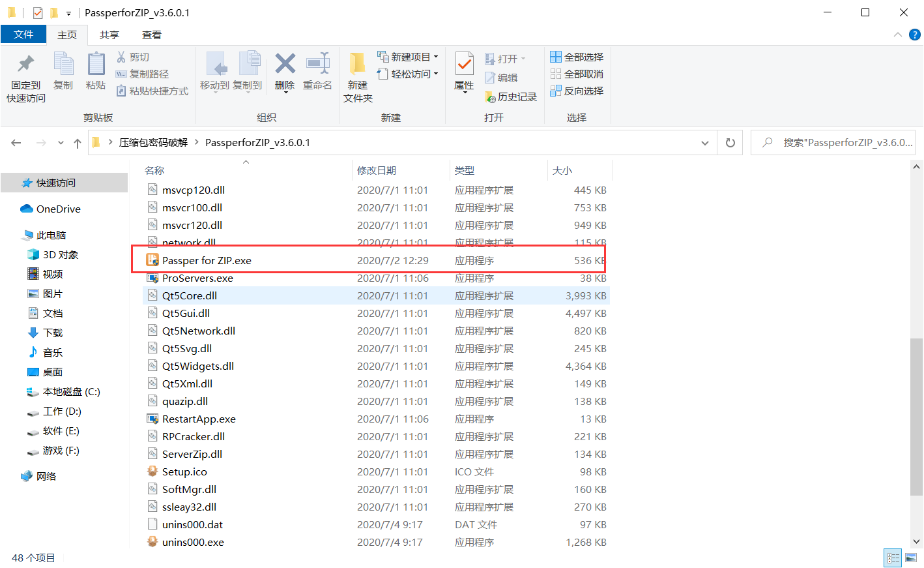Open the View (查看) ribbon tab
This screenshot has width=924, height=568.
(x=151, y=35)
